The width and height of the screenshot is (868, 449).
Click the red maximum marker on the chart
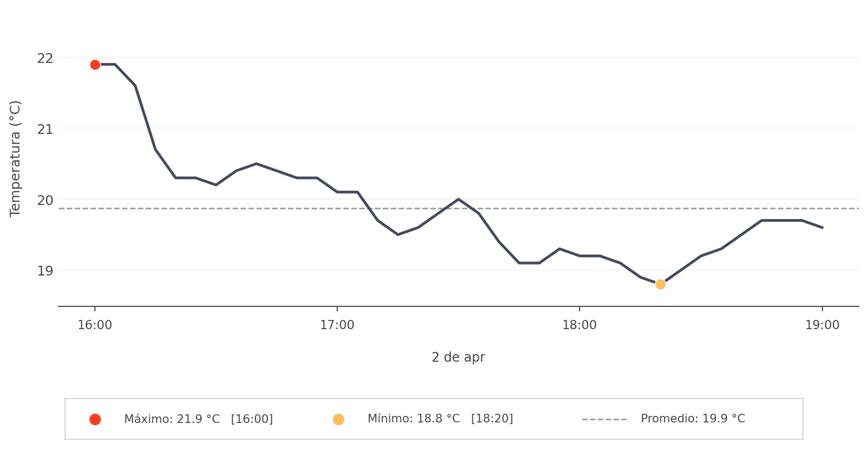pyautogui.click(x=95, y=65)
